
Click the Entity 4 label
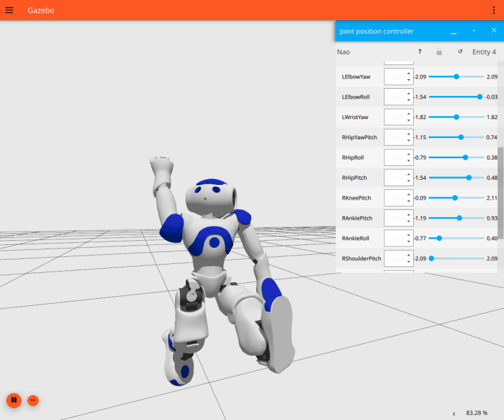[x=484, y=52]
